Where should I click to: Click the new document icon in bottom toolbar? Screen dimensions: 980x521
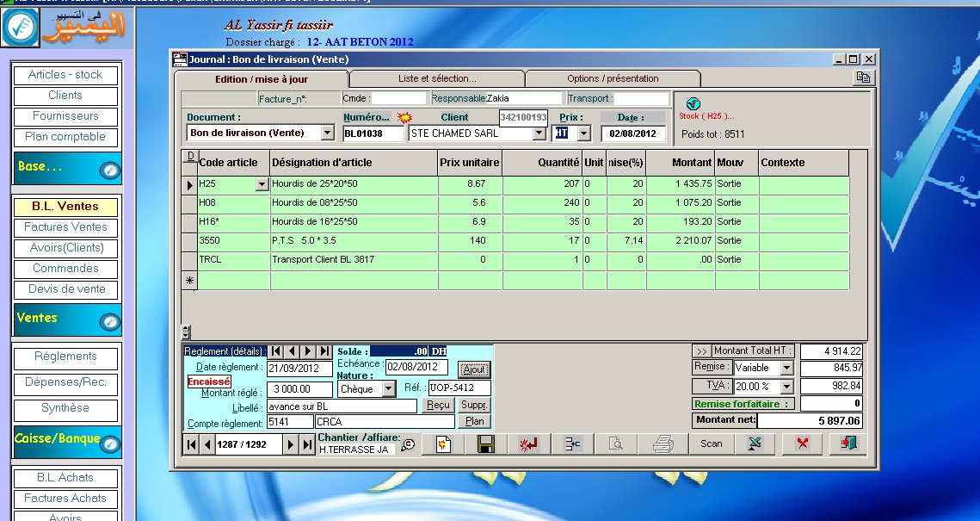tap(443, 444)
